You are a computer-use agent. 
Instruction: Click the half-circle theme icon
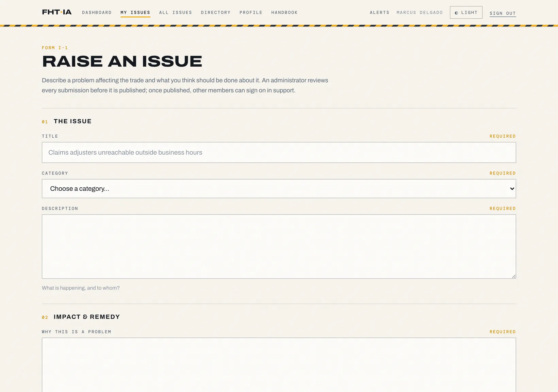[457, 13]
